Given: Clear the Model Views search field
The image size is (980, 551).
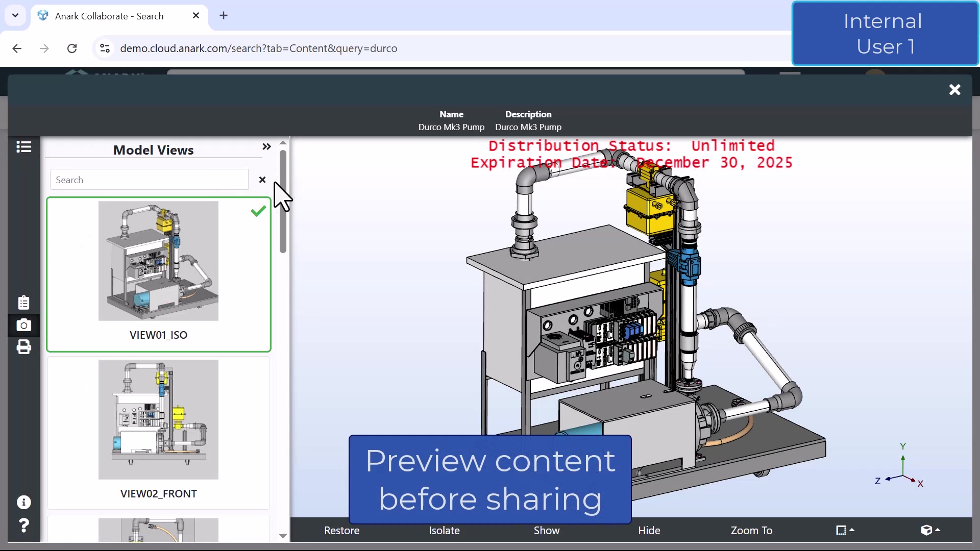Looking at the screenshot, I should (262, 180).
